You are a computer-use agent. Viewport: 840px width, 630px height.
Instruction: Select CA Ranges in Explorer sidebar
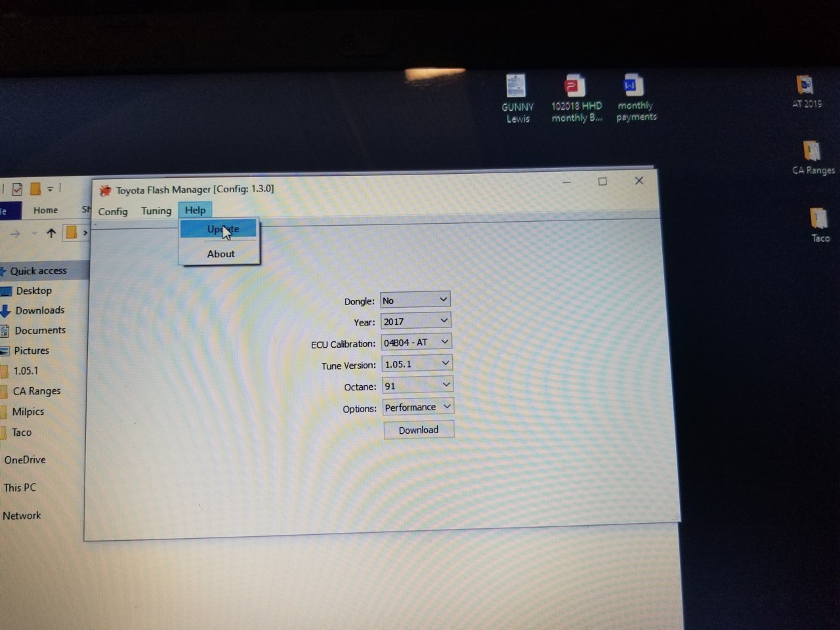pos(36,391)
